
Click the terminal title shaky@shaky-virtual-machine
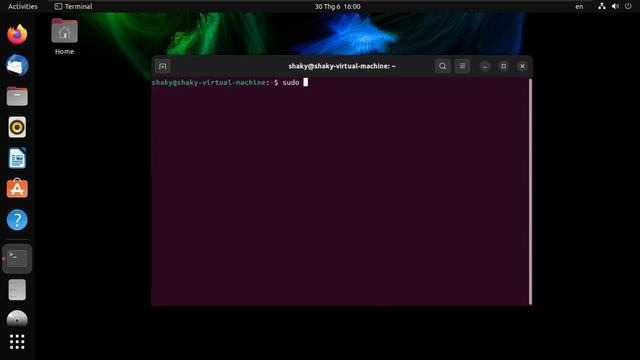click(342, 66)
